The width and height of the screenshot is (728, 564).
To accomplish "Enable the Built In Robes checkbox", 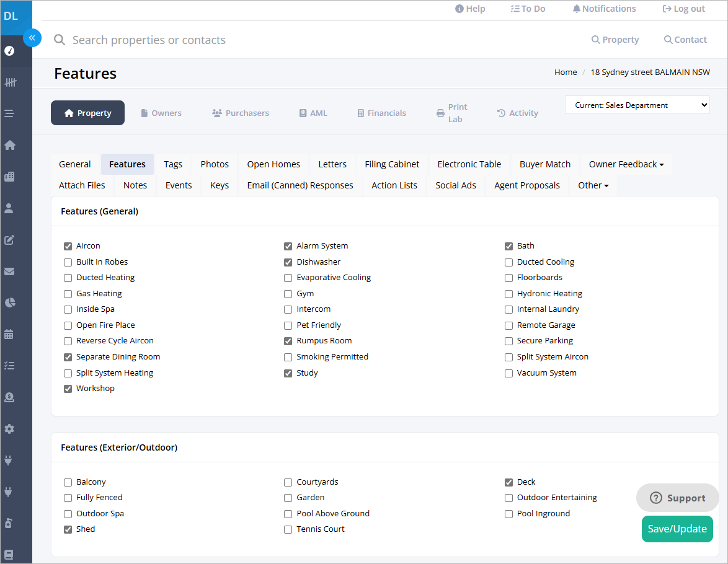I will point(68,262).
